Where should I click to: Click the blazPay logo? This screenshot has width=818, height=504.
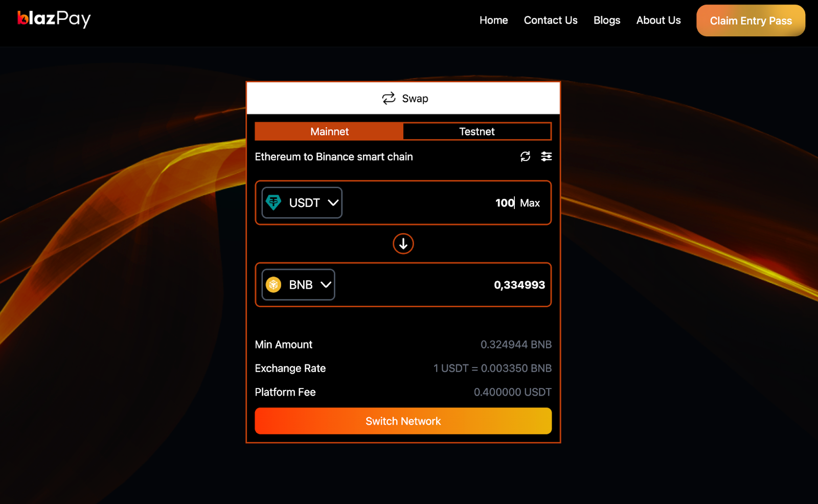[x=54, y=19]
